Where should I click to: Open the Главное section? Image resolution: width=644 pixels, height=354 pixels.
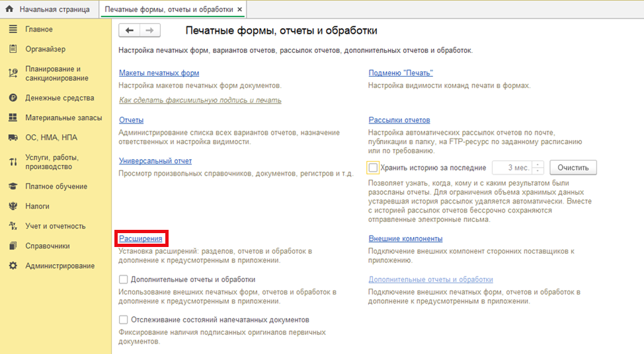pyautogui.click(x=39, y=29)
